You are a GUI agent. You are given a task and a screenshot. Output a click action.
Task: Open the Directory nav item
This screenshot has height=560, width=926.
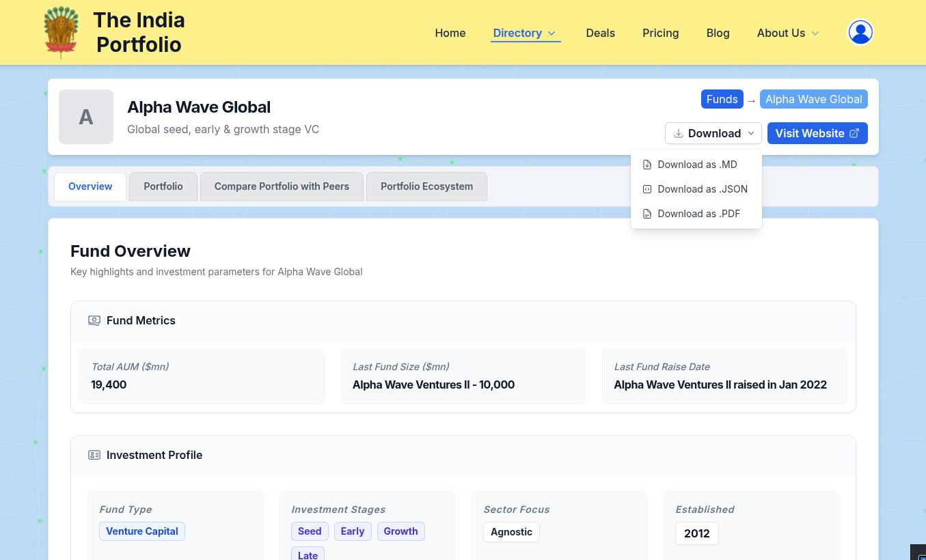point(517,33)
